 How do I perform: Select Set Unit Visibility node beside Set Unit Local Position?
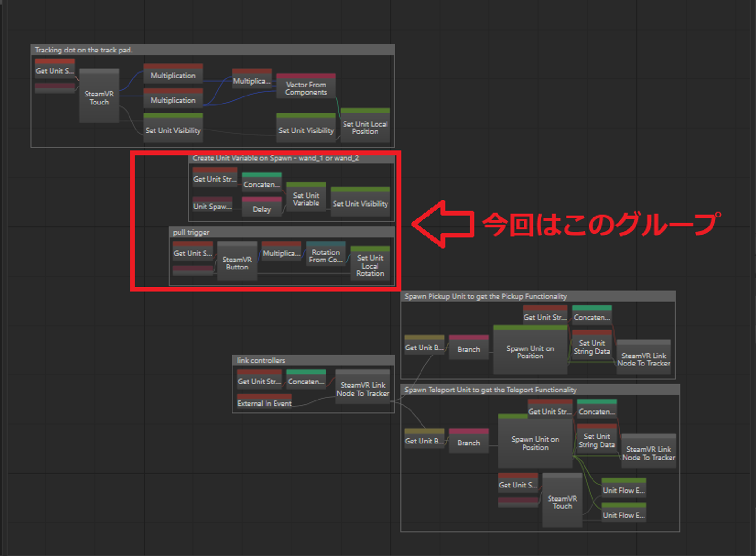(306, 128)
